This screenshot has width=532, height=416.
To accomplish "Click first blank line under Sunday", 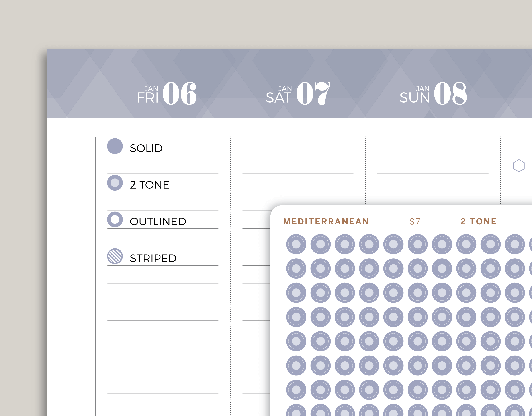I will click(x=433, y=146).
